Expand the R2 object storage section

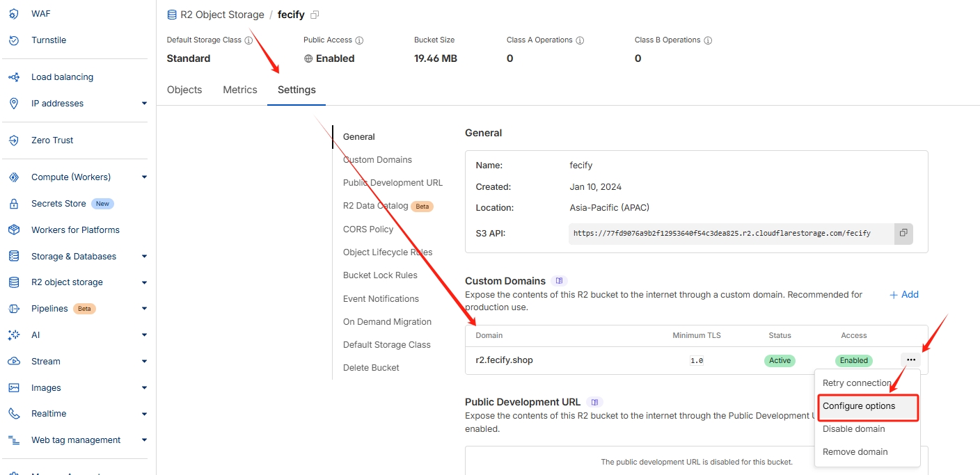[144, 282]
